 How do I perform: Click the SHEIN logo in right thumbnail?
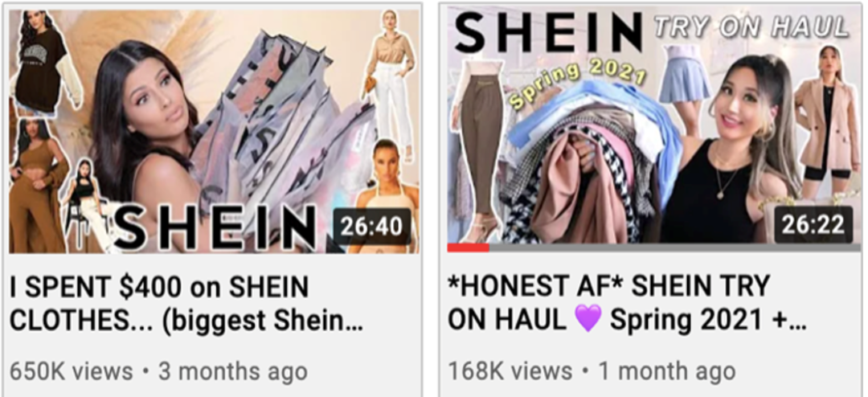[548, 31]
